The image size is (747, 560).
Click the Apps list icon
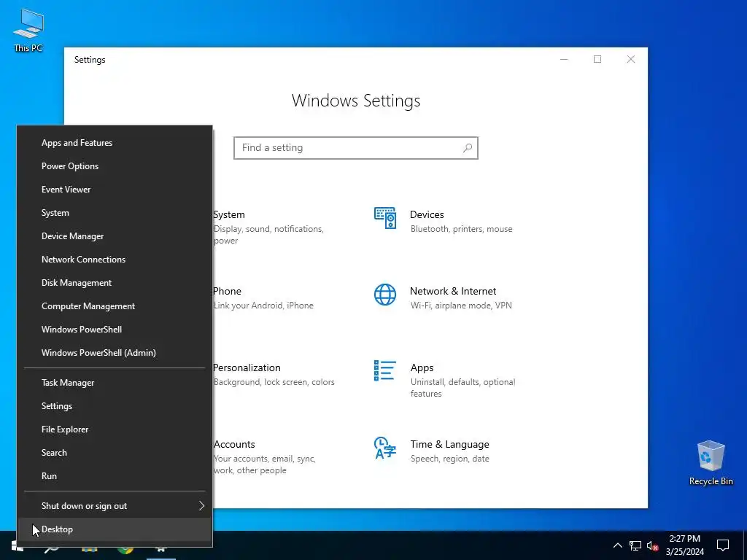385,370
